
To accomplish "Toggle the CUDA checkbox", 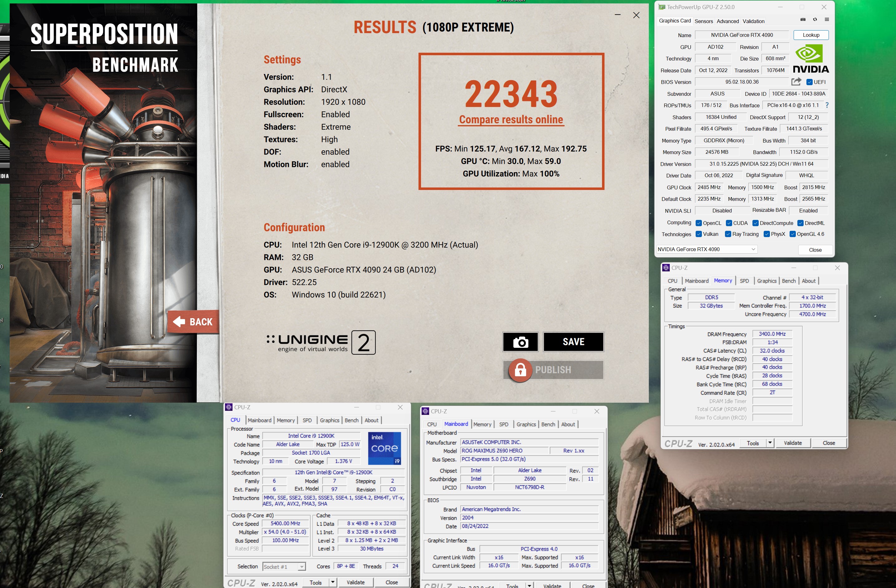I will click(729, 223).
